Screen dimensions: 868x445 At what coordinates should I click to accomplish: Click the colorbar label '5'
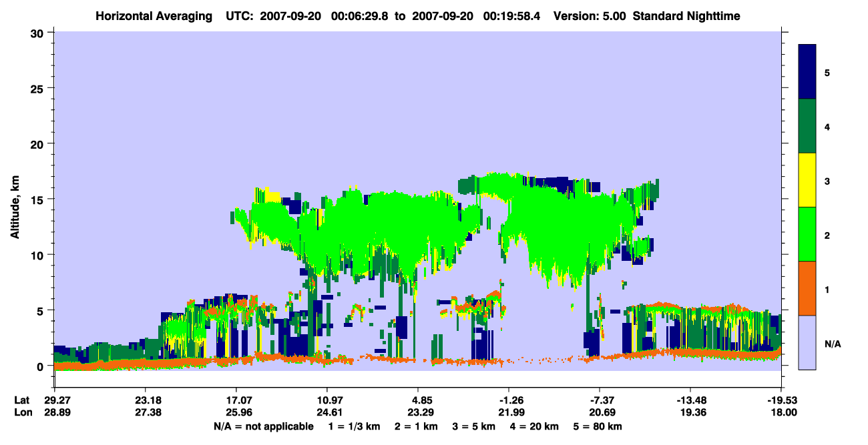827,72
